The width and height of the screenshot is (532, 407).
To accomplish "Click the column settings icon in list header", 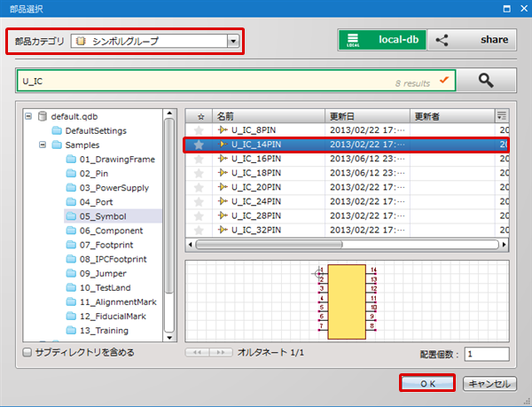I will point(503,116).
